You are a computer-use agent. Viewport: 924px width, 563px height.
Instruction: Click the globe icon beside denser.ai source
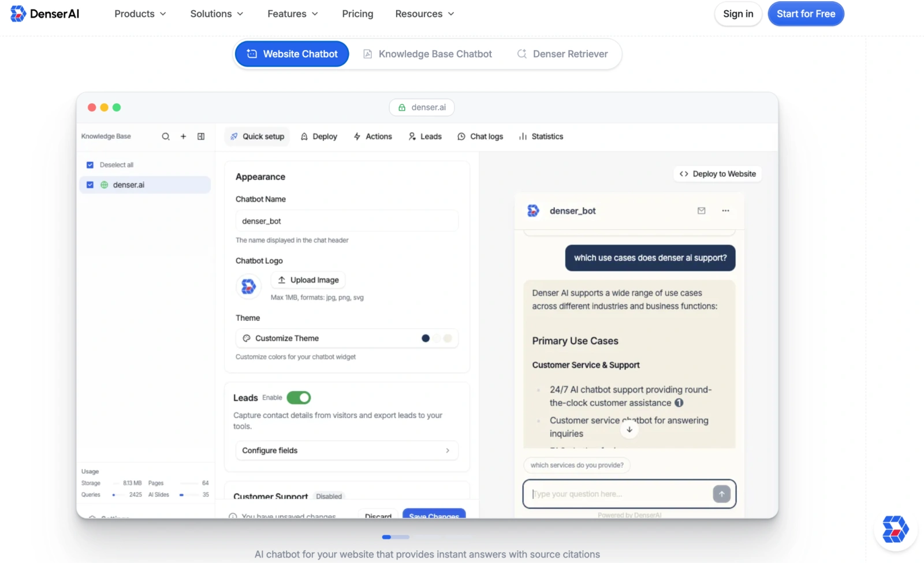coord(105,185)
